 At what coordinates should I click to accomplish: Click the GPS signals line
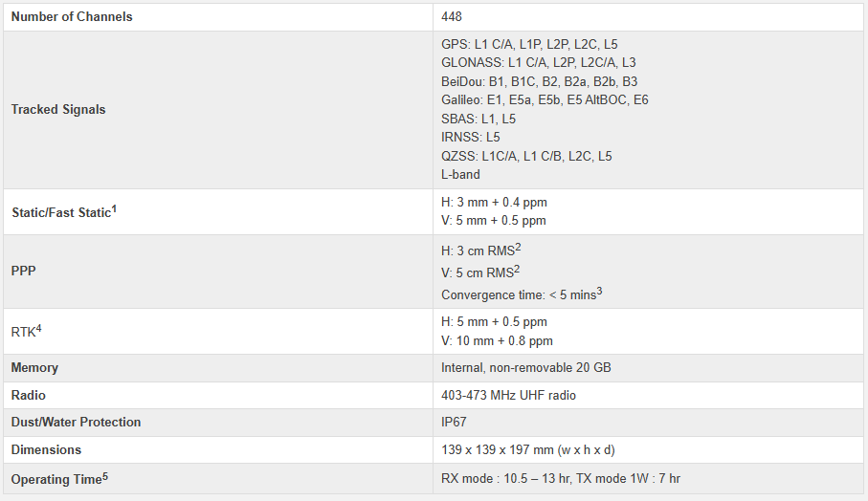click(x=530, y=44)
